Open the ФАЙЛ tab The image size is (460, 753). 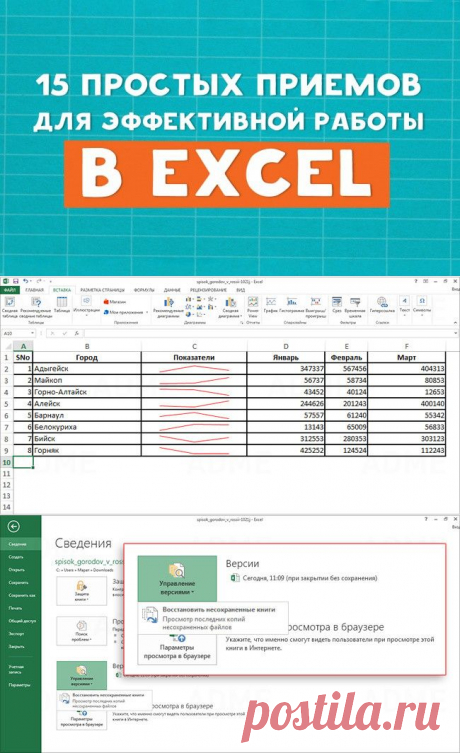[10, 290]
